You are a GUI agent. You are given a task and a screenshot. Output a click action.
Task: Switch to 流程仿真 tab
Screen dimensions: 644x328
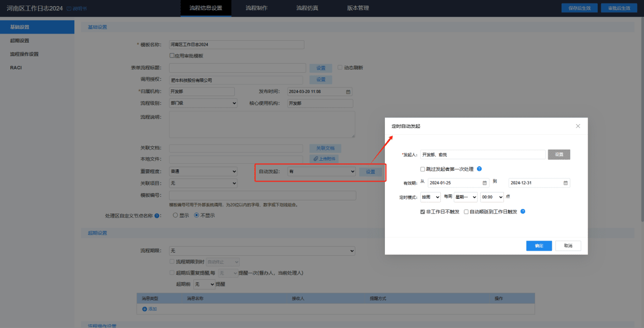pyautogui.click(x=307, y=8)
